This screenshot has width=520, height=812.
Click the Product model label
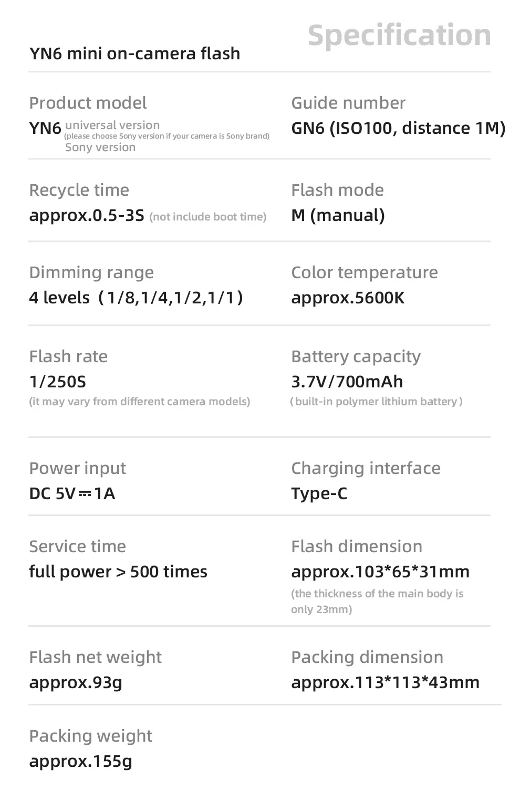pyautogui.click(x=88, y=103)
